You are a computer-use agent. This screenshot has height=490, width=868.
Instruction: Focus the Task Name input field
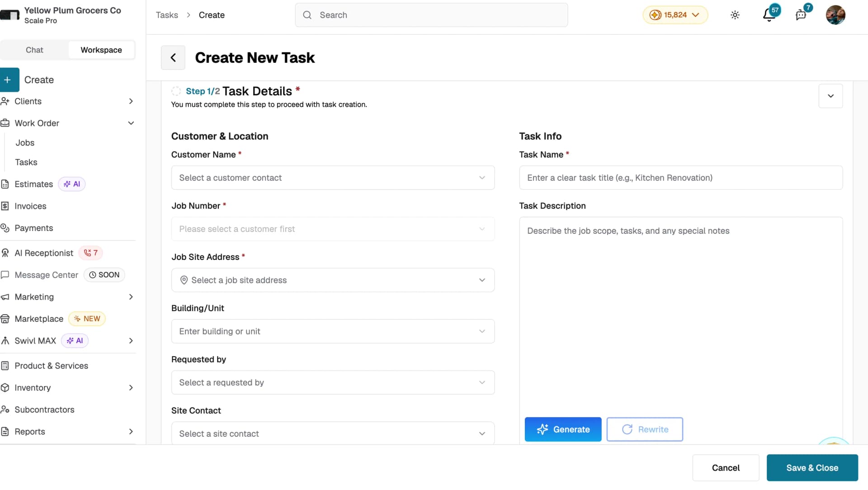pyautogui.click(x=681, y=178)
